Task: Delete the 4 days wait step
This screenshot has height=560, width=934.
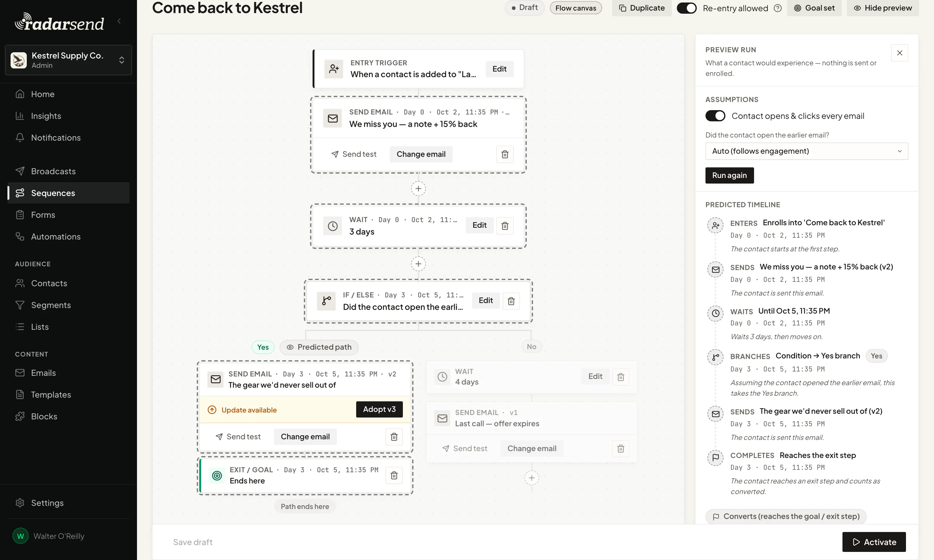Action: pyautogui.click(x=620, y=377)
